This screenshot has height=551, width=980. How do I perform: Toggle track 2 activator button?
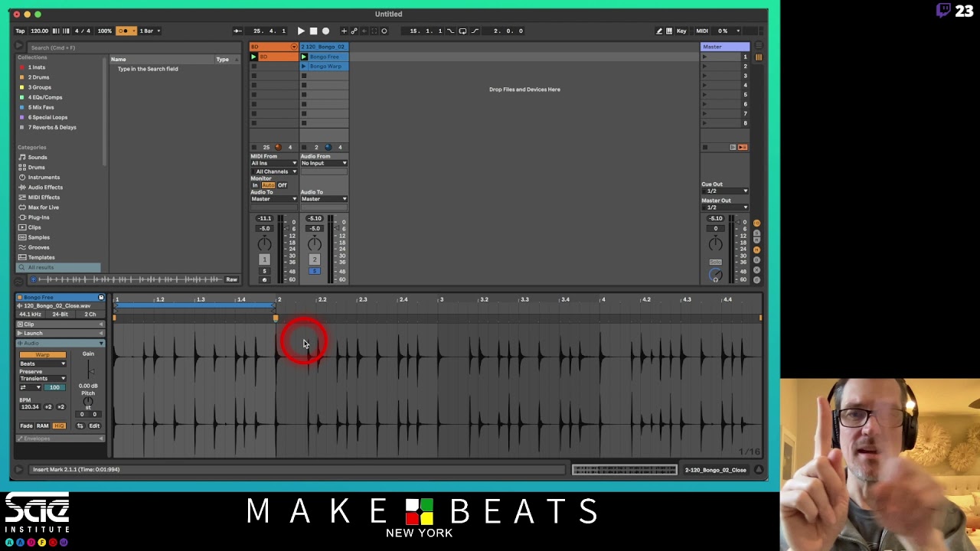click(315, 259)
